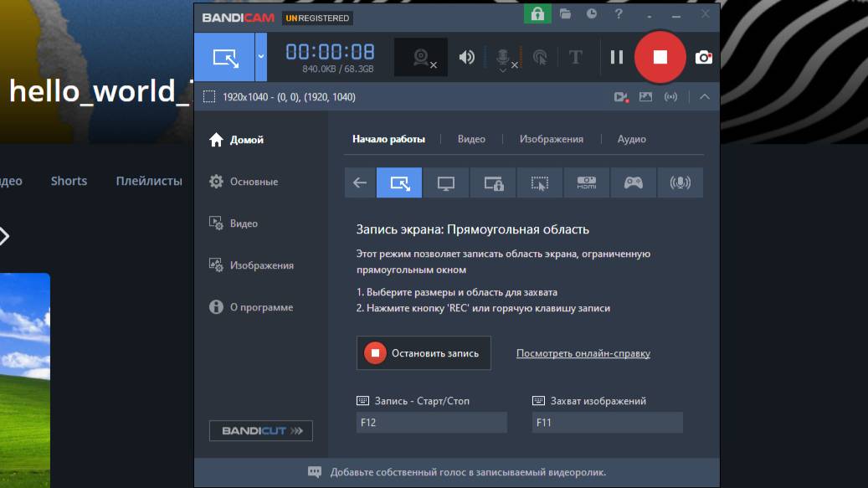868x488 pixels.
Task: Click the selection area rectangle icon
Action: point(209,97)
